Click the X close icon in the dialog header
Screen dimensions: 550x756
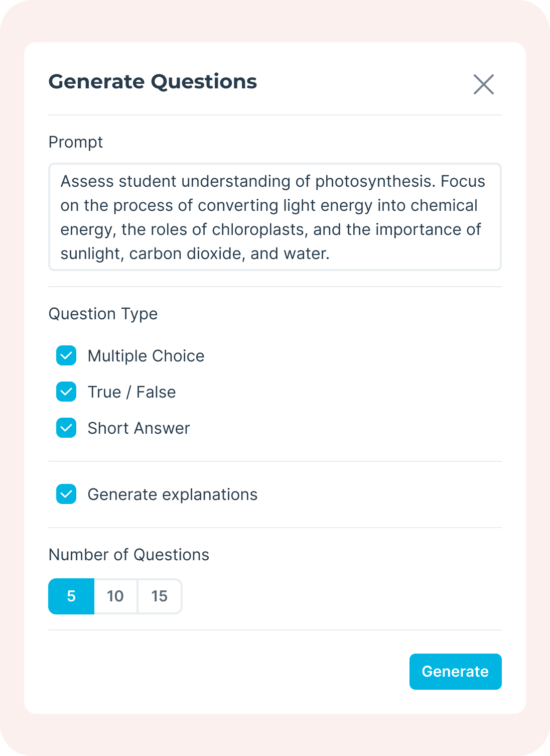(x=484, y=84)
